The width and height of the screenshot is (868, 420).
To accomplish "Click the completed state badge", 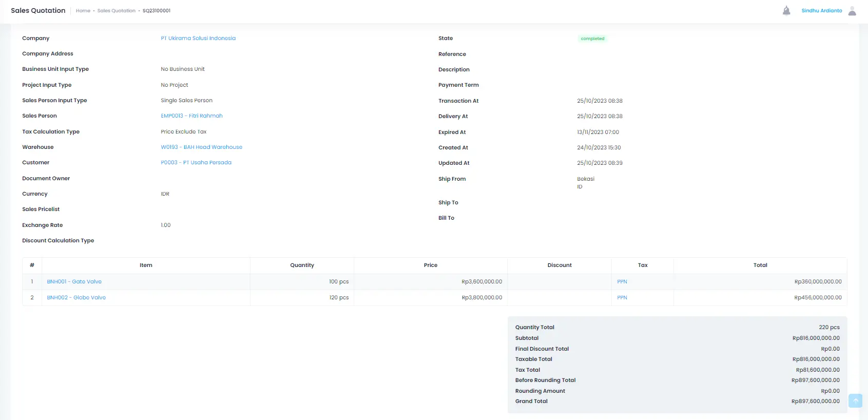I will point(592,39).
